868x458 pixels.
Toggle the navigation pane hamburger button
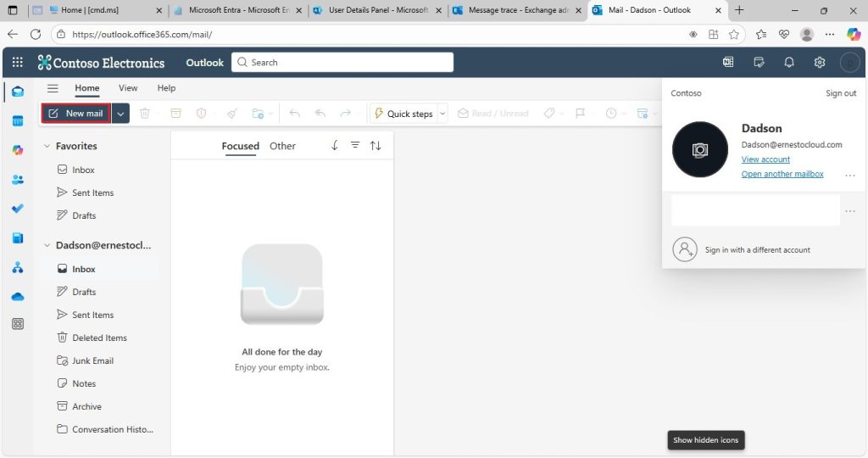[53, 88]
